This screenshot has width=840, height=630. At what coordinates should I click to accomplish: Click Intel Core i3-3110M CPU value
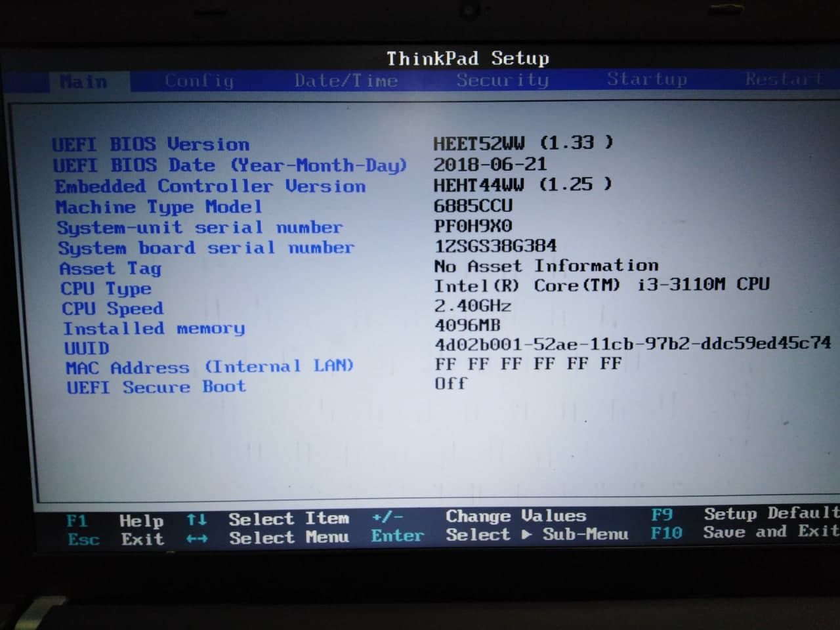(x=602, y=285)
